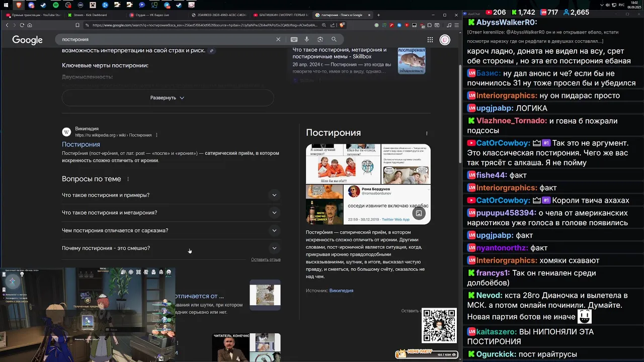Click the Vlazhnoe_Tornado chat username
644x362 pixels.
pos(511,121)
